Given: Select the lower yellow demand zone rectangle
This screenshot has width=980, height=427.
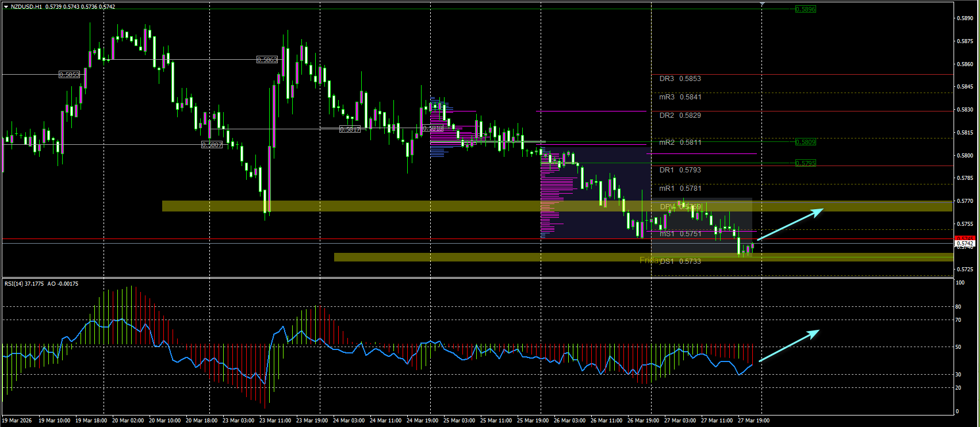Looking at the screenshot, I should click(x=643, y=257).
